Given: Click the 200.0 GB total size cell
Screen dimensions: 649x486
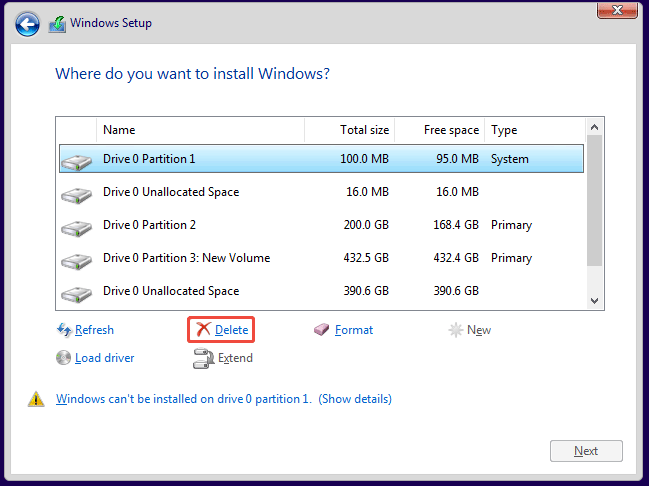Looking at the screenshot, I should click(x=366, y=225).
